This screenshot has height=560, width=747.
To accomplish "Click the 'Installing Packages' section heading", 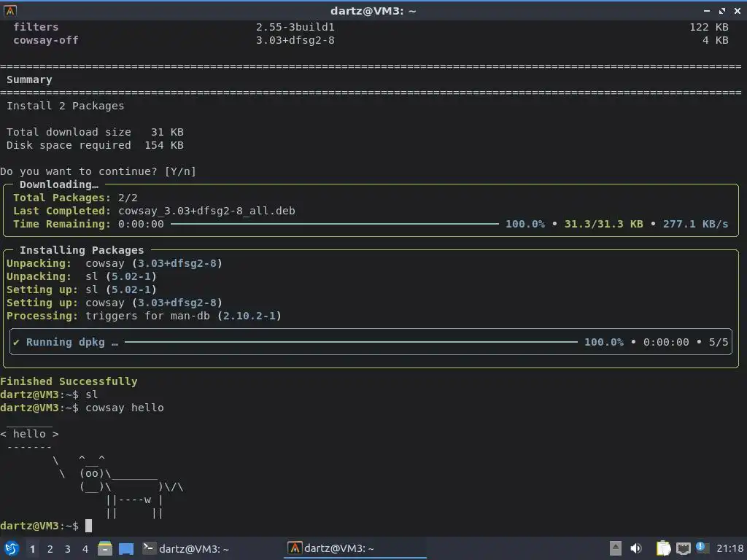I will click(x=82, y=250).
